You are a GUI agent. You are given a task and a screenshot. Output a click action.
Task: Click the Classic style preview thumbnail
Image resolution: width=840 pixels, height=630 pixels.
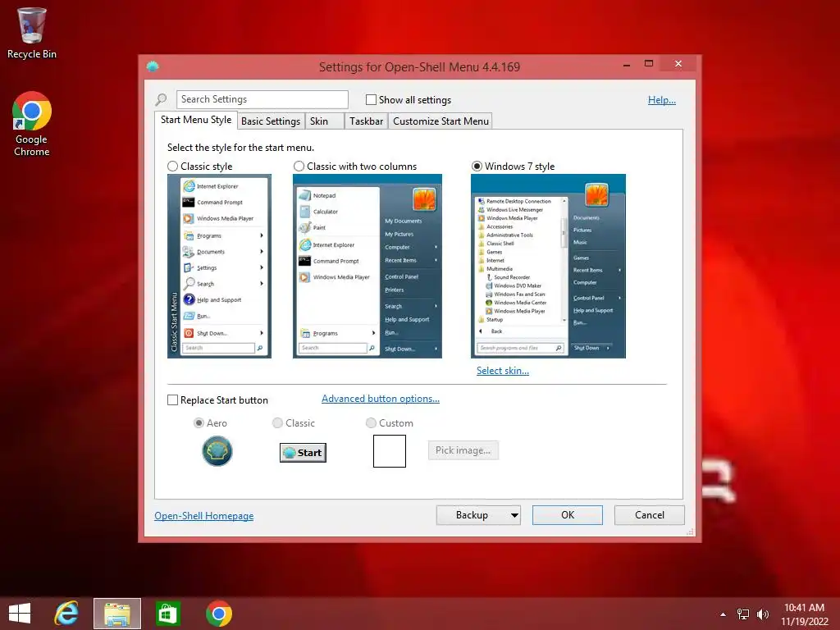[x=219, y=267]
